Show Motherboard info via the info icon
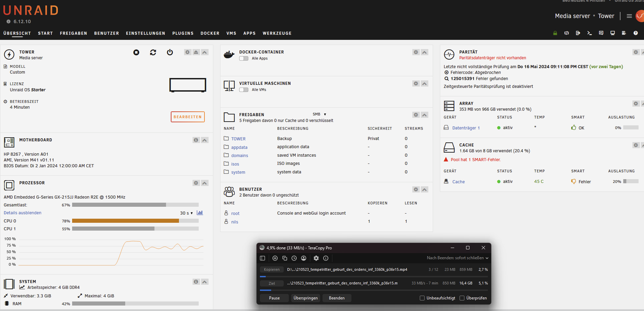The height and width of the screenshot is (311, 644). click(x=196, y=140)
